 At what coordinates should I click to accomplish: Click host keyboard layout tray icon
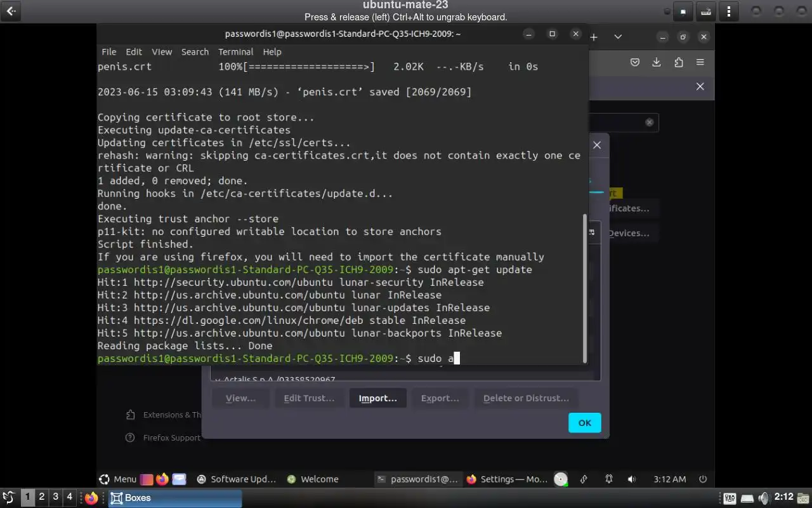[730, 498]
